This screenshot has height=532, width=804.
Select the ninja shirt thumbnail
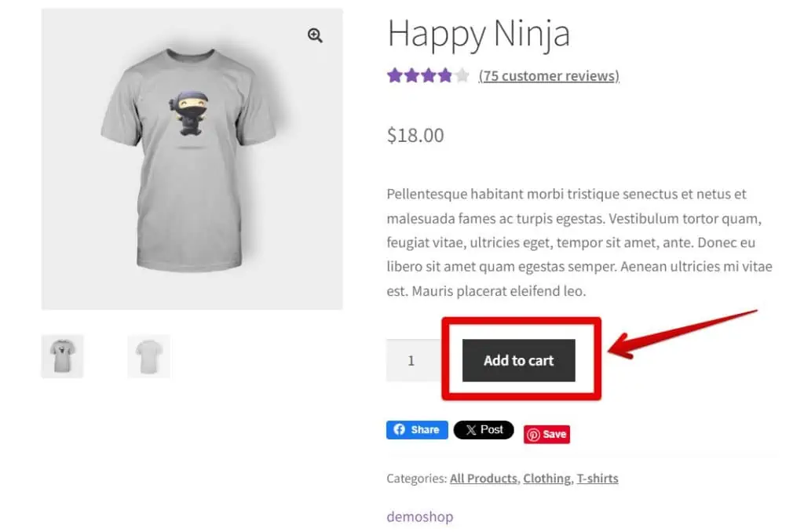63,355
